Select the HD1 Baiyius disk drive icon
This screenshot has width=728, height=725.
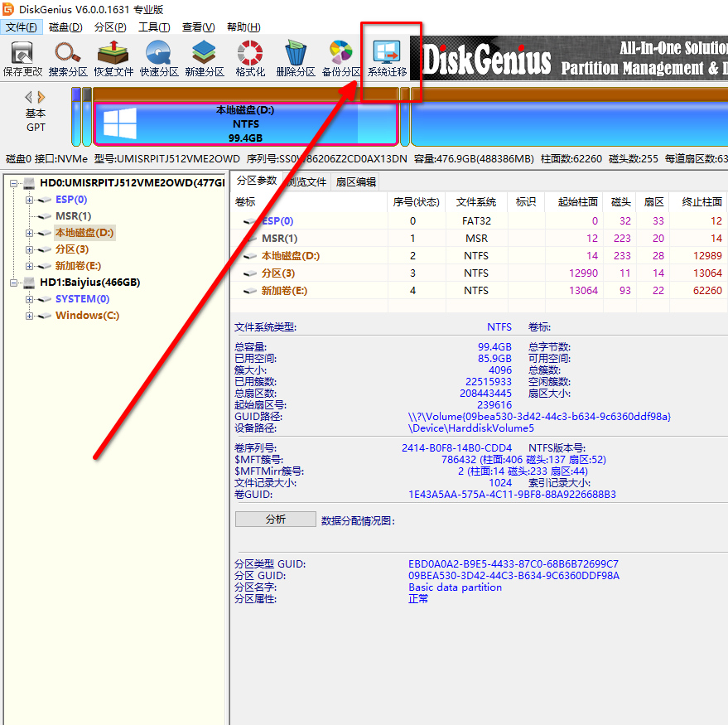pyautogui.click(x=29, y=283)
